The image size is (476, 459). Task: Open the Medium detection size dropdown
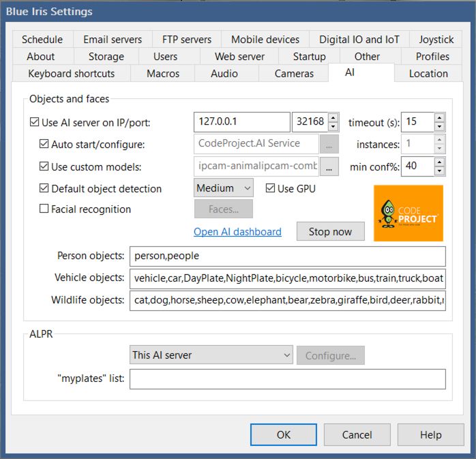(x=224, y=188)
